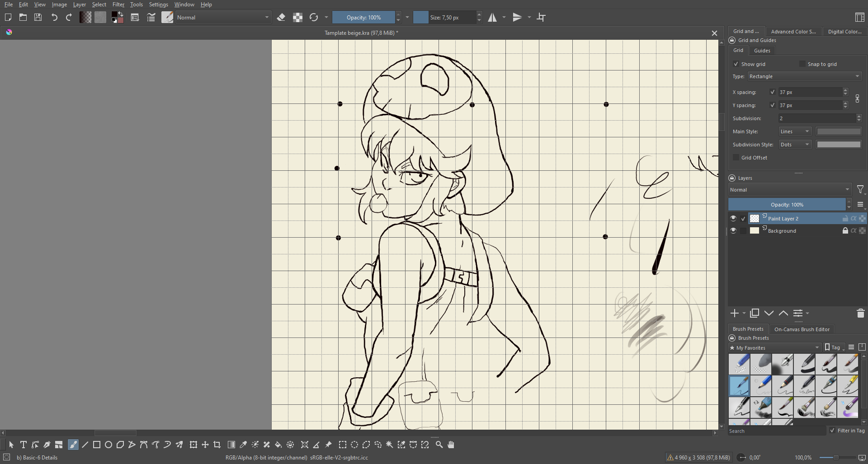Open the blending mode dropdown in toolbar
This screenshot has height=464, width=868.
pos(223,17)
